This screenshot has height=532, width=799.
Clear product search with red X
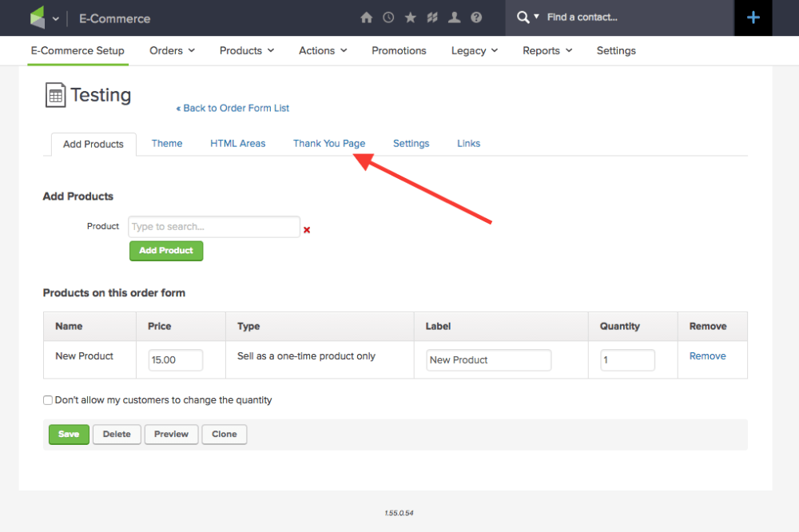(x=307, y=230)
